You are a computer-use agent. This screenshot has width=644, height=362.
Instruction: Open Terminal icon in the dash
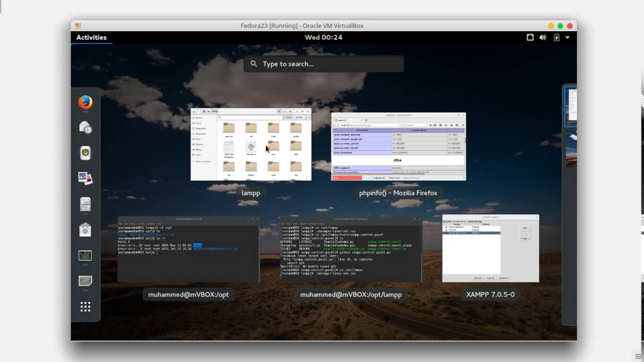point(85,255)
